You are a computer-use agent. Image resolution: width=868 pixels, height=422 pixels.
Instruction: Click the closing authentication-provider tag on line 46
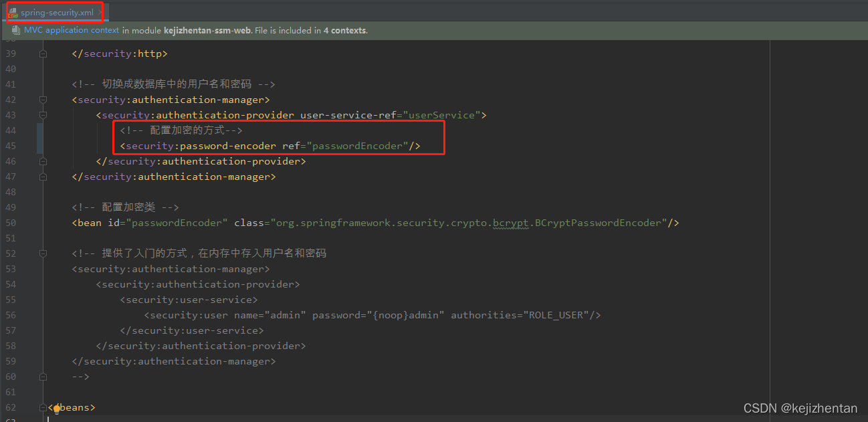pos(201,161)
